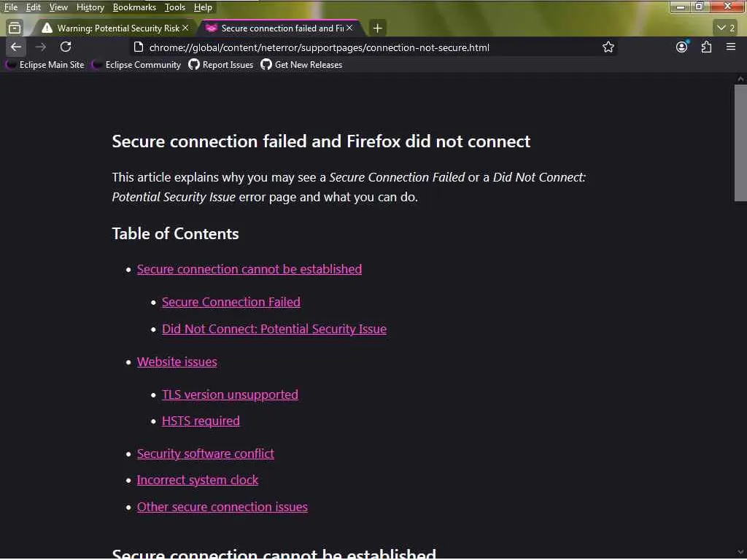Close the Potential Security Risk tab

click(185, 28)
